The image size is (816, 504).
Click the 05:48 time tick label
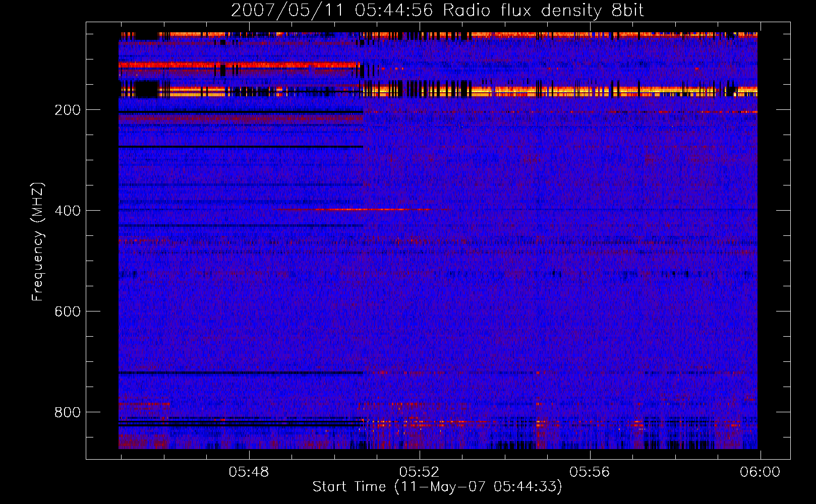coord(249,472)
